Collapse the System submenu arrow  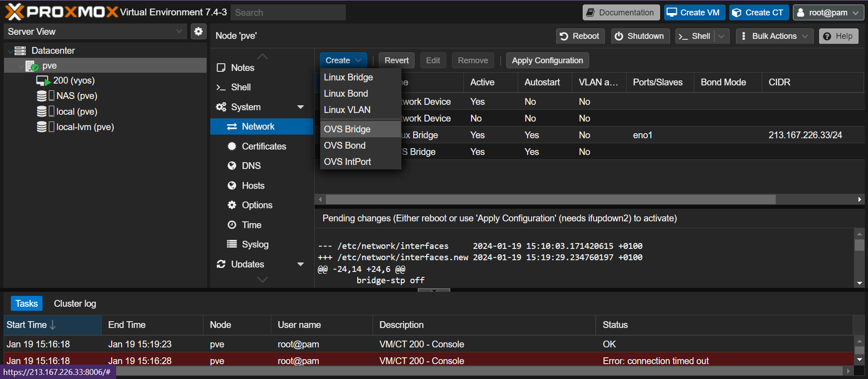pyautogui.click(x=301, y=107)
